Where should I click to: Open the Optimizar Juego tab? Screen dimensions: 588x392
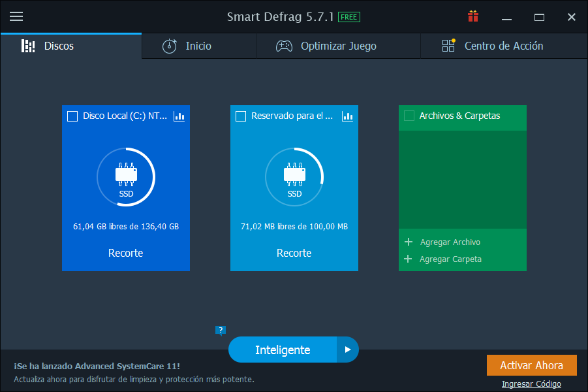(338, 46)
